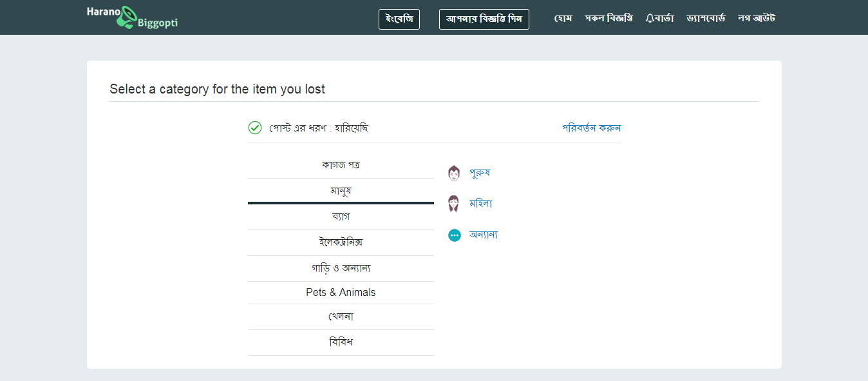This screenshot has width=868, height=381.
Task: Pick the পুরুষ subcategory link
Action: tap(480, 173)
